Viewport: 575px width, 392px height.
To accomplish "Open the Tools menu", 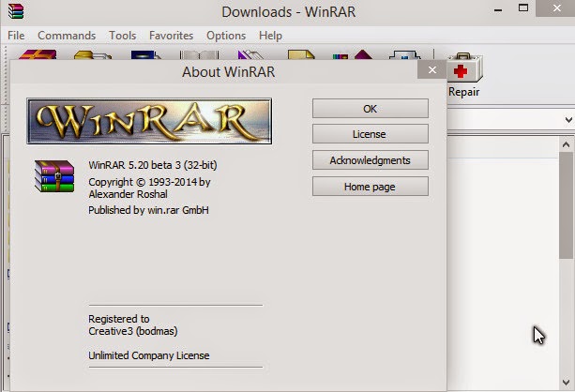I will [x=123, y=36].
